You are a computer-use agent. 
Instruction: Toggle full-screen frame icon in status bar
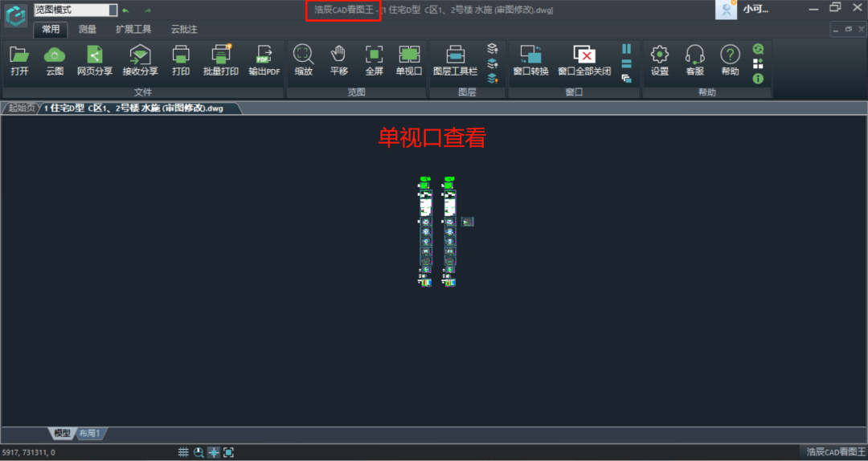pos(228,452)
